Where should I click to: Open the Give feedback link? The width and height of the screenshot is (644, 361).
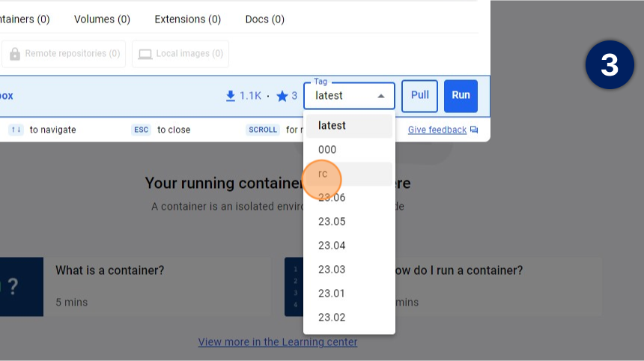tap(437, 130)
